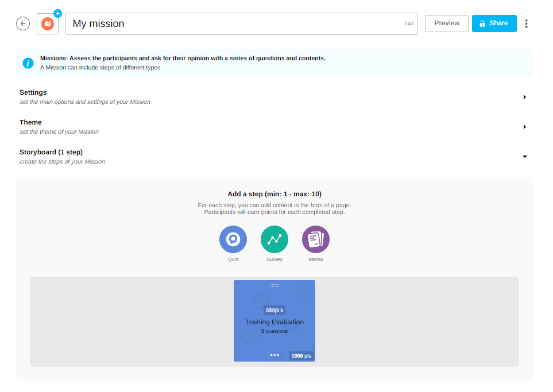Click the blue info icon

point(28,63)
